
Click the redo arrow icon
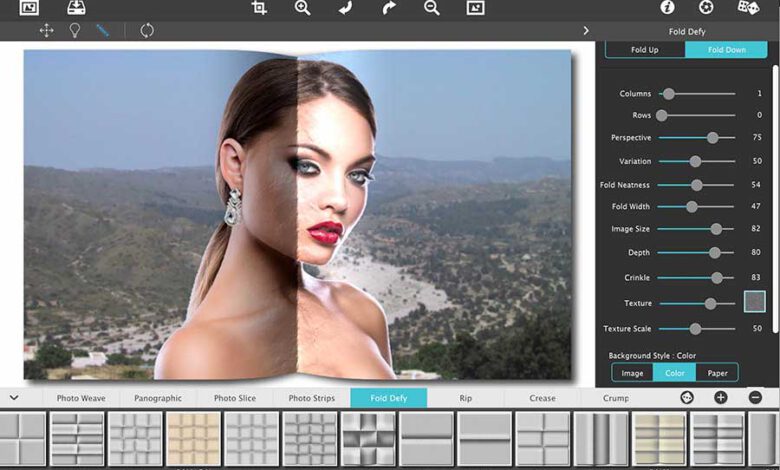[389, 8]
